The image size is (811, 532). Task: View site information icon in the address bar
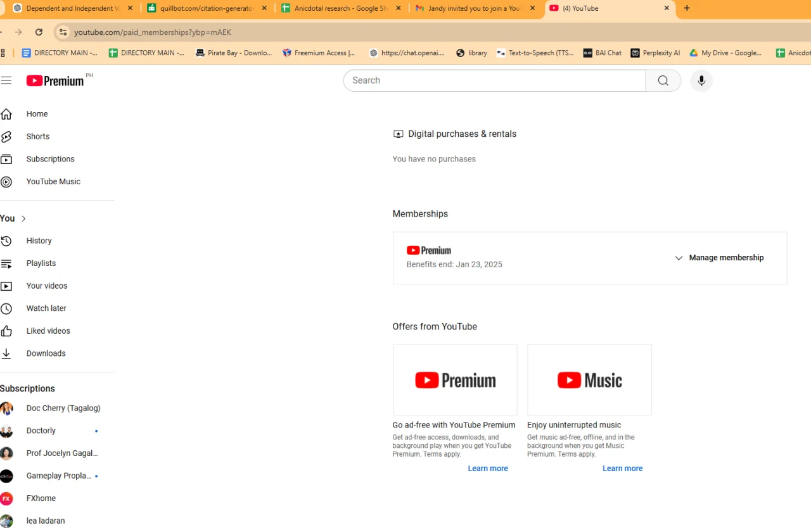[62, 32]
